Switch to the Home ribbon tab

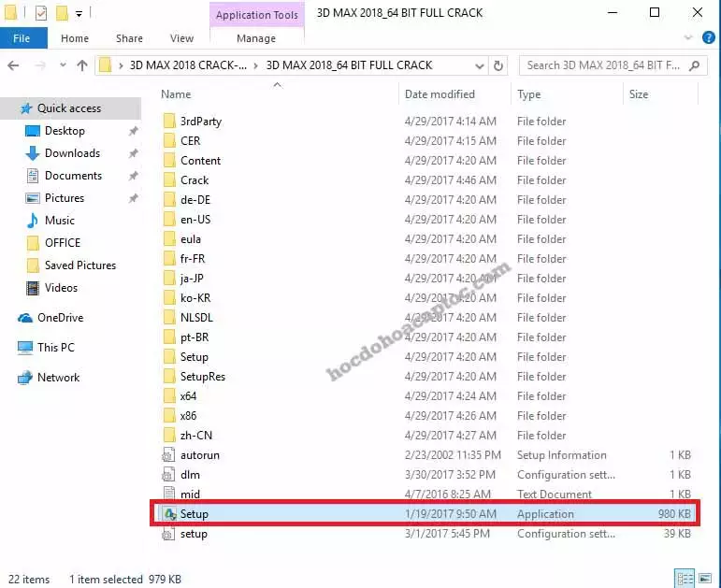click(75, 38)
